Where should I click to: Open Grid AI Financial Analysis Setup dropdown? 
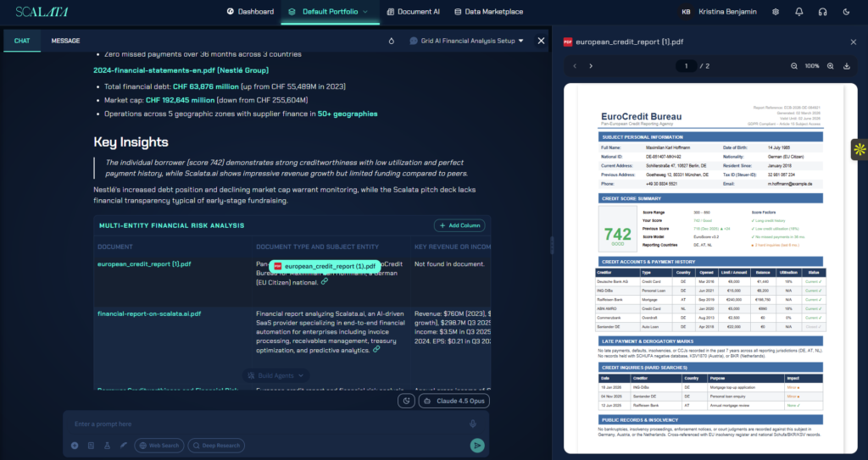click(467, 41)
